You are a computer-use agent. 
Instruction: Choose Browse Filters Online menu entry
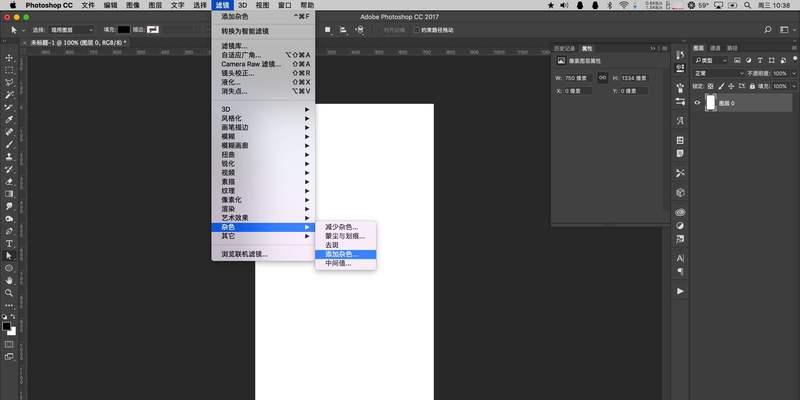(x=263, y=254)
